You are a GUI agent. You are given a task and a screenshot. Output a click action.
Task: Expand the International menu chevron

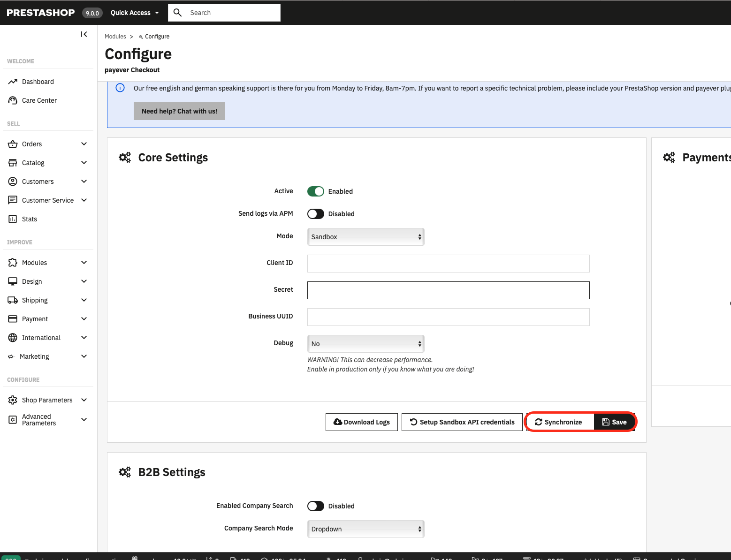84,338
